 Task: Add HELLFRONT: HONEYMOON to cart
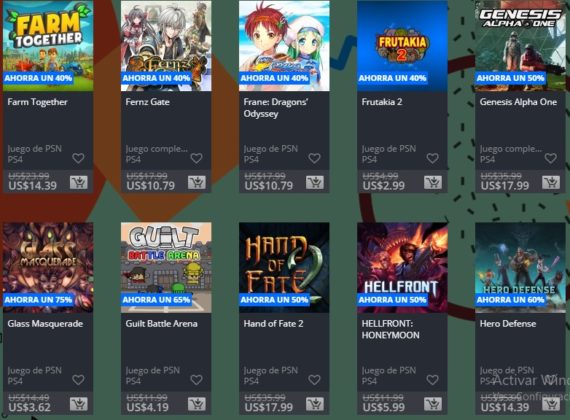[433, 404]
